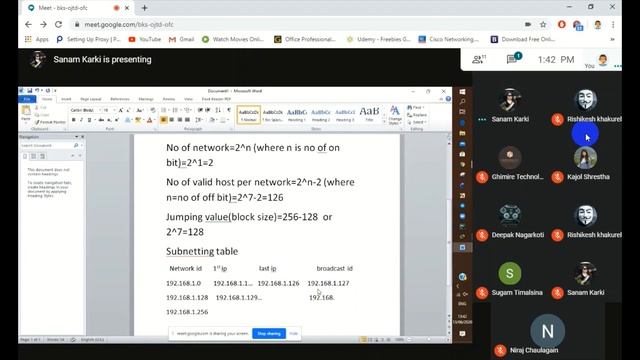The image size is (640, 360).
Task: Click Decrease Indent in Word's ribbon
Action: click(200, 110)
